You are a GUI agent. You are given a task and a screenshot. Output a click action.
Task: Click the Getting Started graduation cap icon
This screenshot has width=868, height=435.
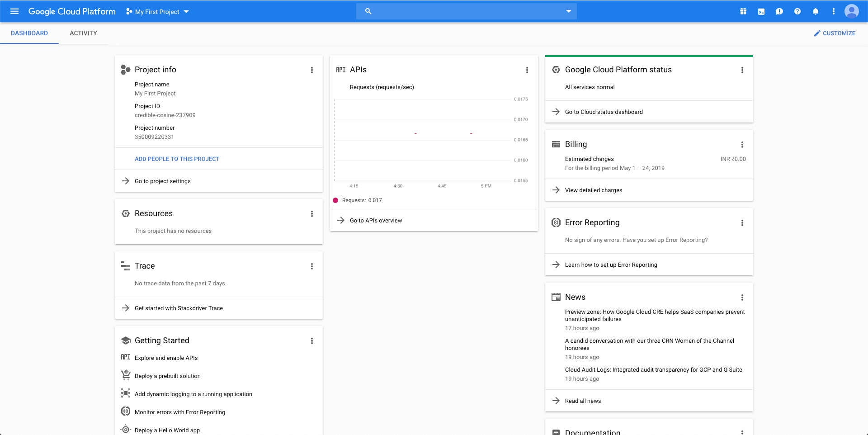[x=126, y=340]
